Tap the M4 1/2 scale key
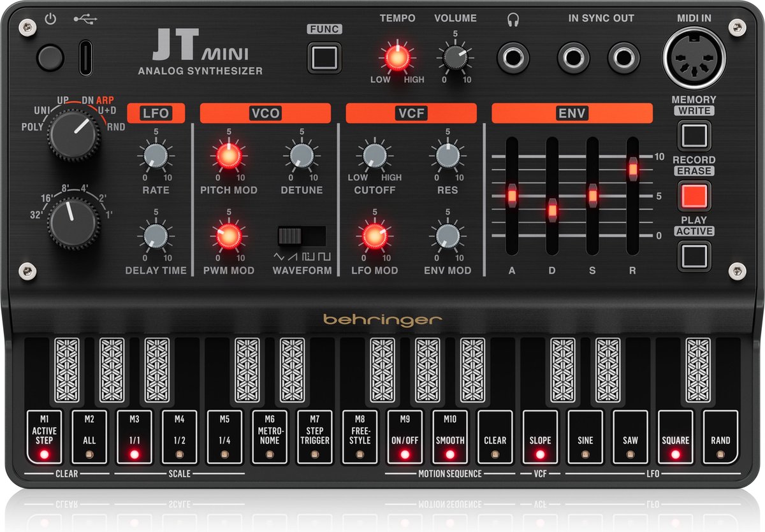765x532 pixels. tap(180, 437)
